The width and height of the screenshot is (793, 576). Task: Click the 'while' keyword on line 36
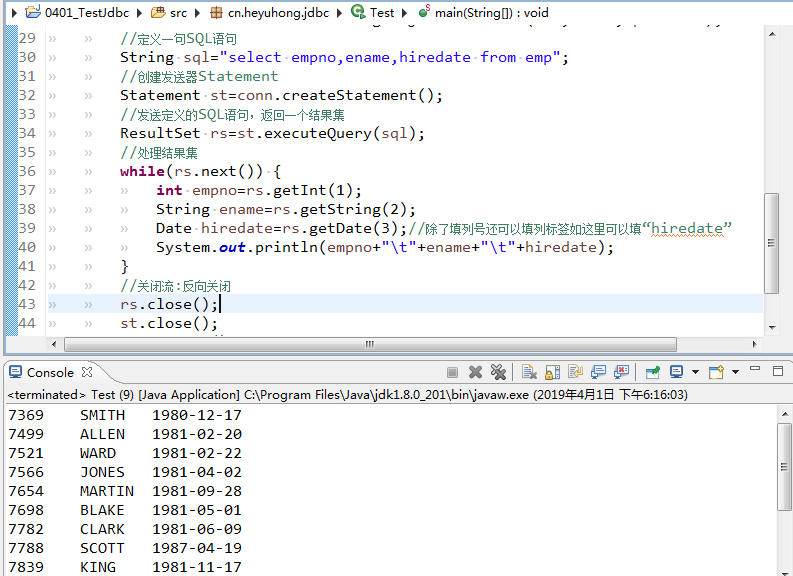pos(143,171)
